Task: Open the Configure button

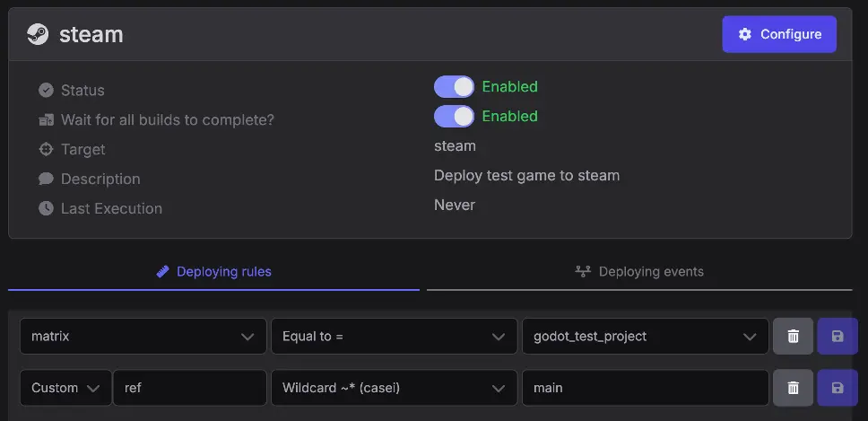Action: [x=779, y=34]
